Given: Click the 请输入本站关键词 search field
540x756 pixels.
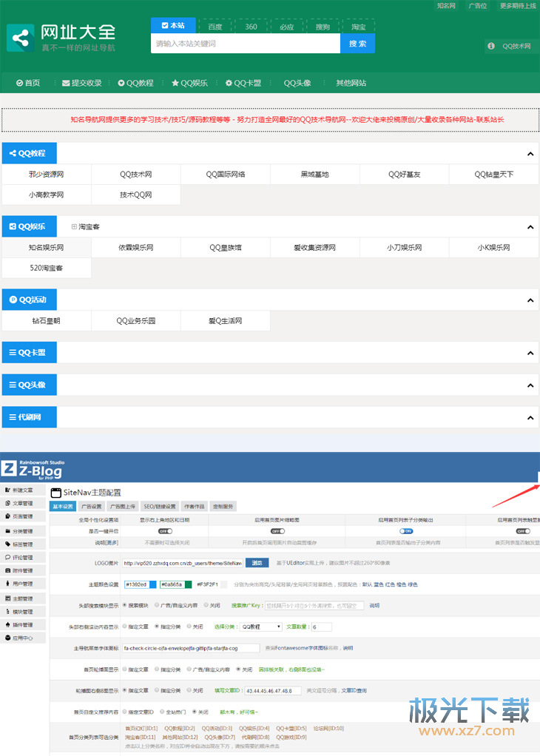Looking at the screenshot, I should click(245, 44).
